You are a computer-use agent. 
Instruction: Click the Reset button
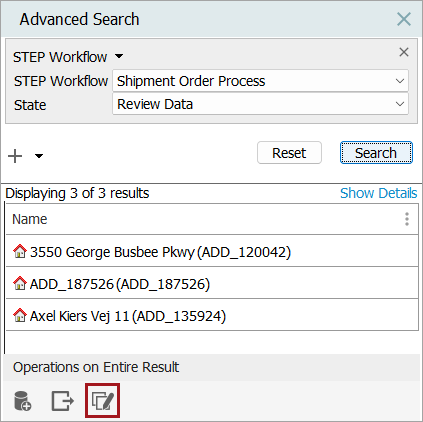(289, 153)
